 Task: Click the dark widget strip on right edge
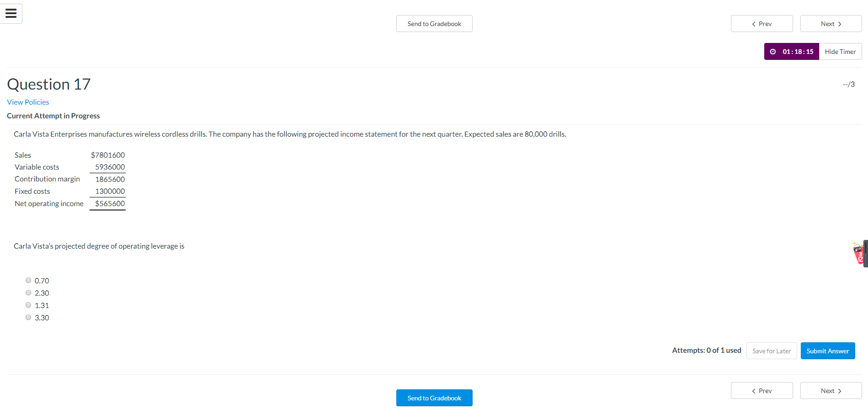(x=865, y=254)
